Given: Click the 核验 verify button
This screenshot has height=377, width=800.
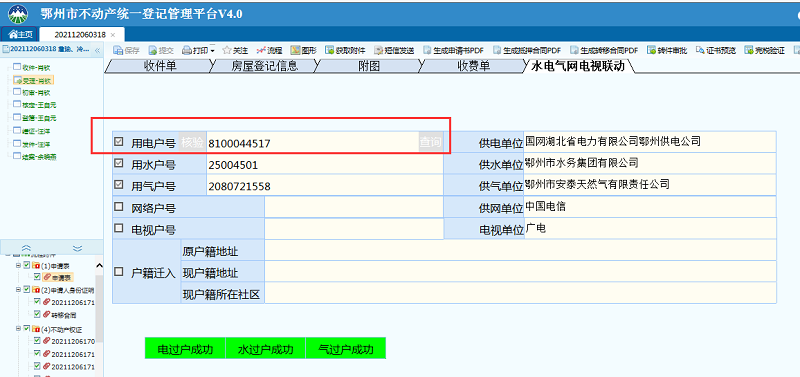Looking at the screenshot, I should pyautogui.click(x=192, y=142).
